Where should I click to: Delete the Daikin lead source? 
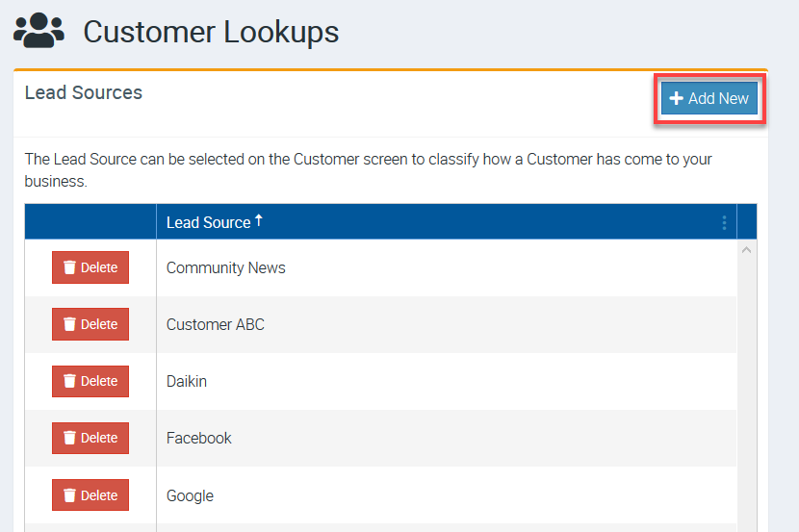(x=90, y=381)
